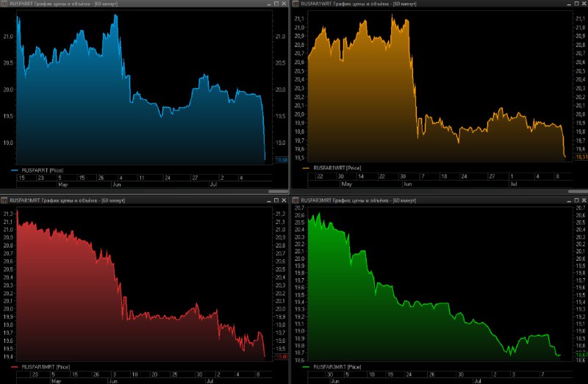Click the RUSFARRT chart horizontal scrollbar thumb
The width and height of the screenshot is (588, 384).
click(x=278, y=192)
